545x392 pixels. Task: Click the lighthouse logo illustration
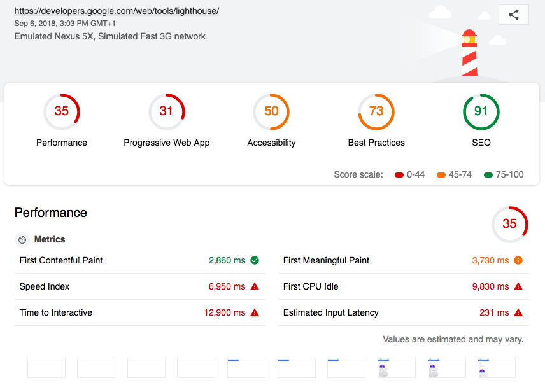point(469,53)
